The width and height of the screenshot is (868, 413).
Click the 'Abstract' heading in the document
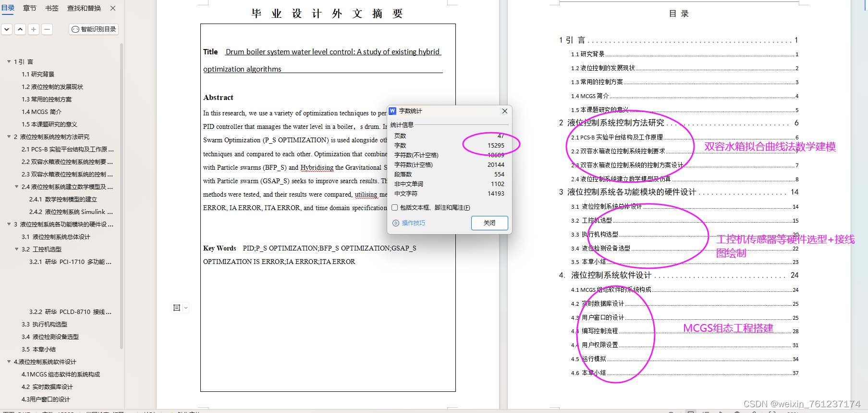tap(218, 98)
